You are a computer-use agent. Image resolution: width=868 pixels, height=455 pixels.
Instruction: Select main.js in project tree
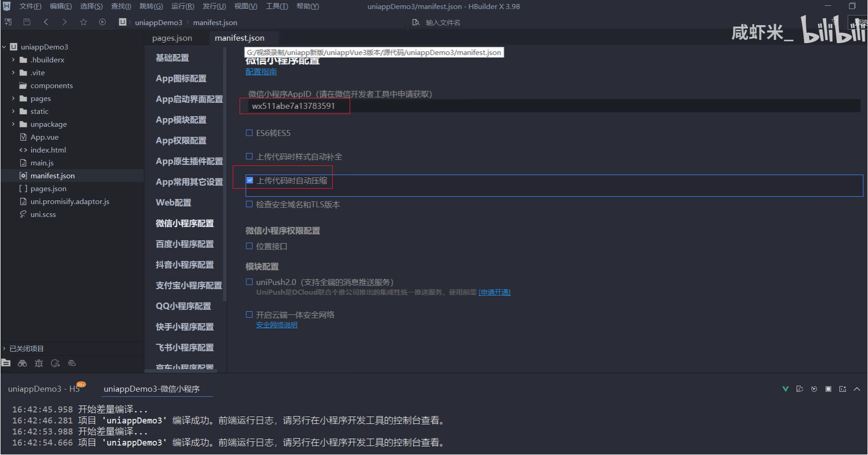tap(42, 163)
